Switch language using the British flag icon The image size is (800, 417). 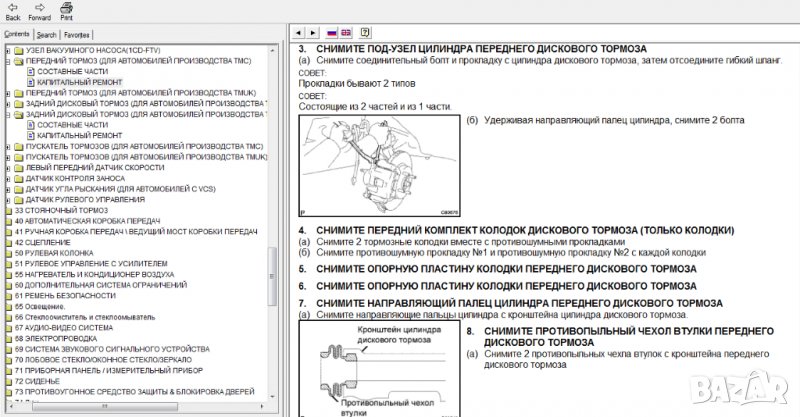click(346, 32)
